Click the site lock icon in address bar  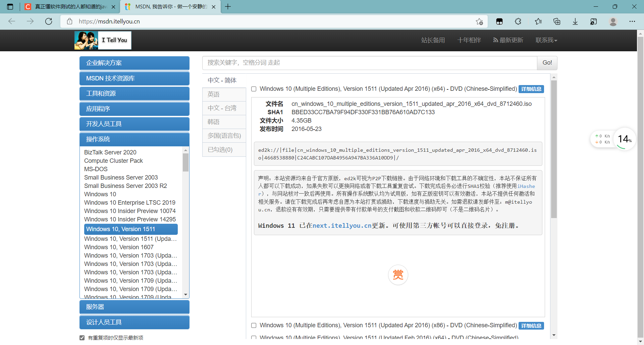click(69, 21)
